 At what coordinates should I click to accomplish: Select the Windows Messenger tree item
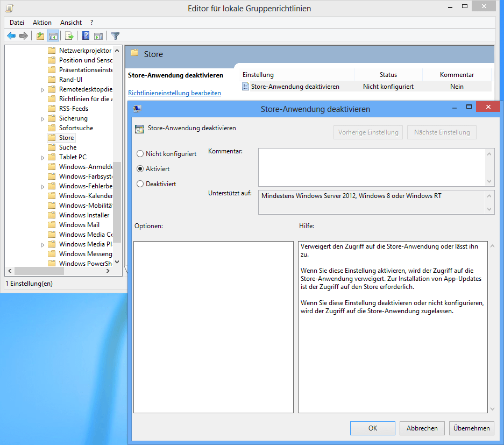pos(85,253)
